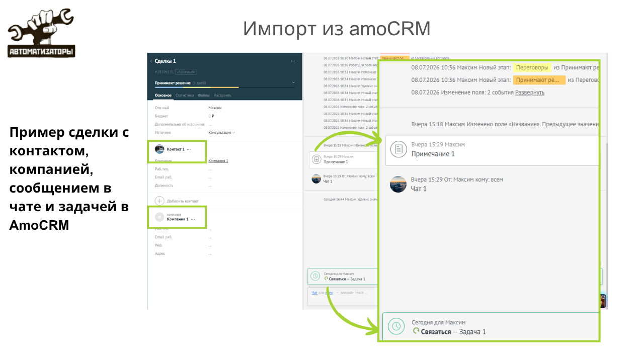Click the Чат link in the message input

point(314,292)
